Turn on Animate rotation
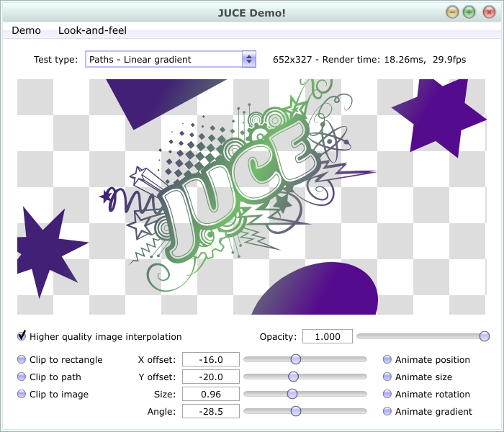 426,395
